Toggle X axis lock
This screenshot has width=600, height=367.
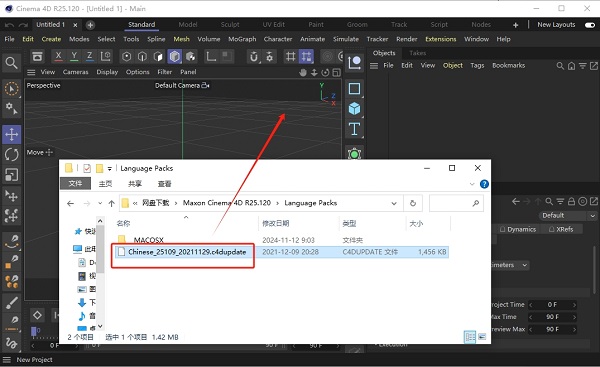tap(58, 57)
